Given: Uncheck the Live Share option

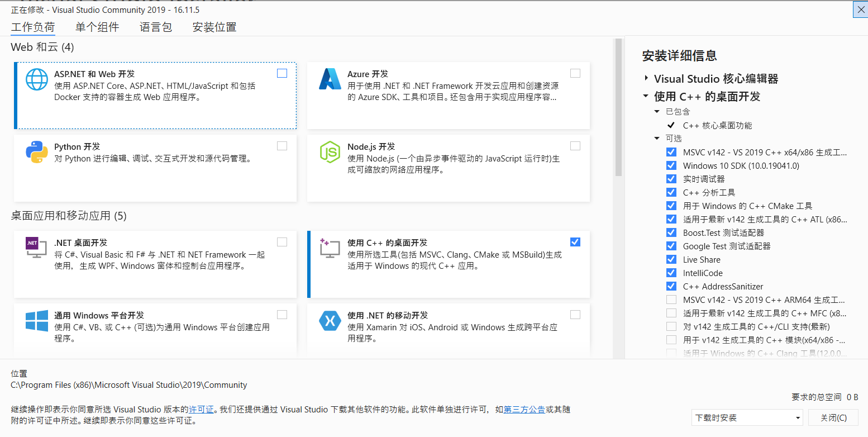Looking at the screenshot, I should click(671, 259).
